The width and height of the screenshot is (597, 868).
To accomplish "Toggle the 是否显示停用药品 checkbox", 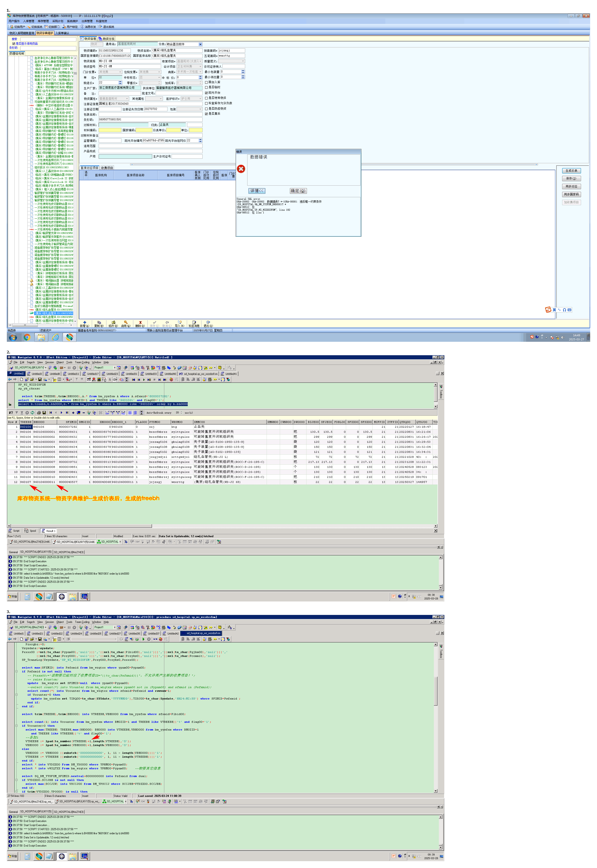I will [14, 44].
